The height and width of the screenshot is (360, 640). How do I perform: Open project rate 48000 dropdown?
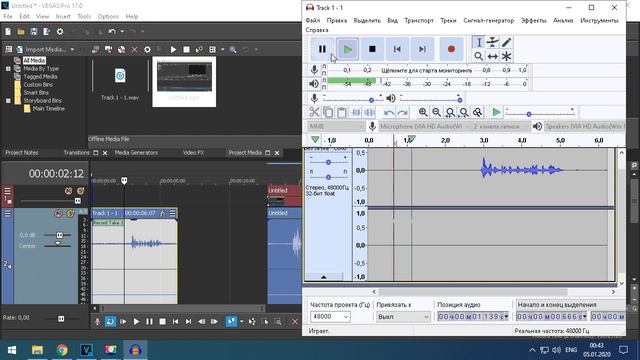[346, 317]
